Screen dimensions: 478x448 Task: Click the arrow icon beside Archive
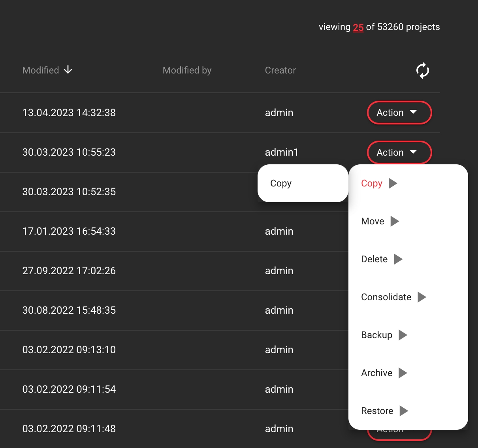click(403, 373)
